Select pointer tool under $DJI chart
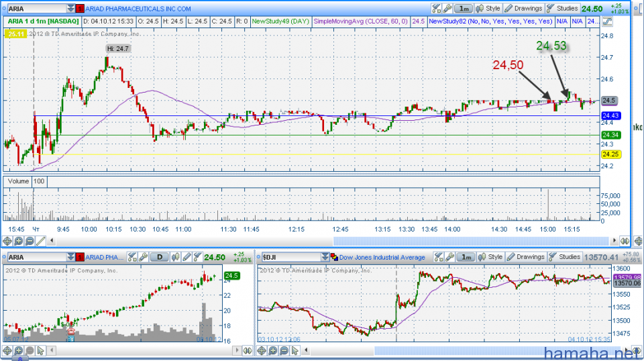644x361 pixels. tap(295, 350)
